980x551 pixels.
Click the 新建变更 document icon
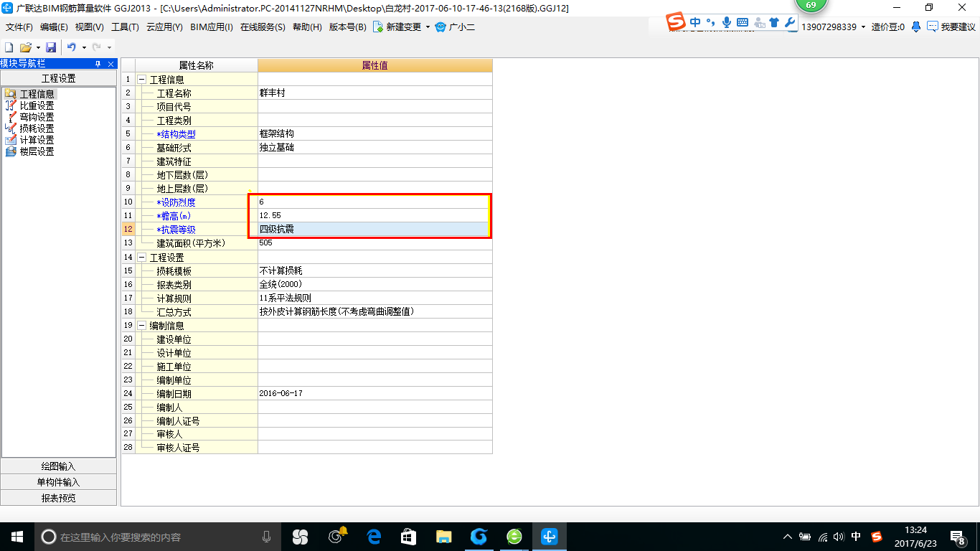(377, 27)
